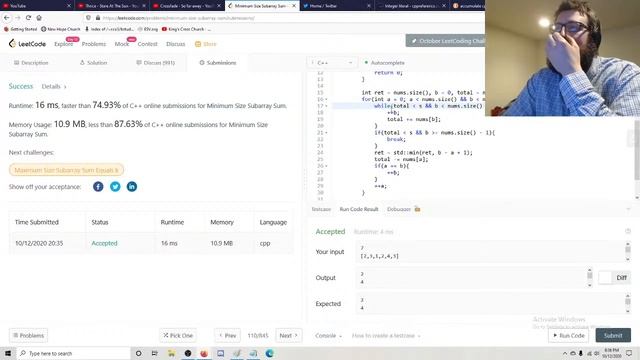
Task: Switch to the YouTube browser tab
Action: pyautogui.click(x=36, y=6)
